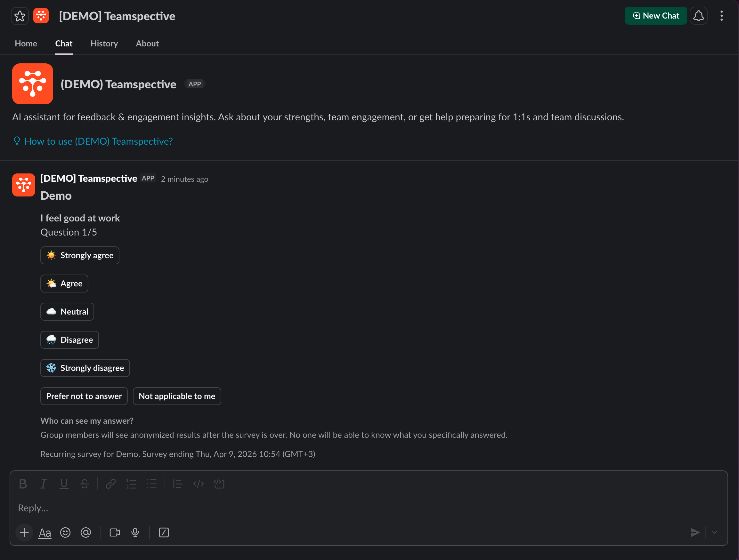Toggle bold formatting in composer
This screenshot has width=739, height=560.
click(23, 484)
